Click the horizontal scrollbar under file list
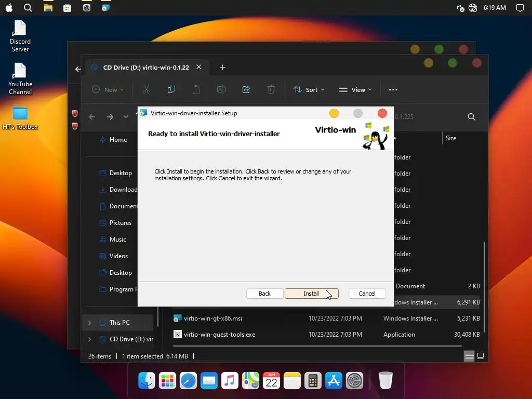Screen dimensions: 532x399 pyautogui.click(x=317, y=346)
